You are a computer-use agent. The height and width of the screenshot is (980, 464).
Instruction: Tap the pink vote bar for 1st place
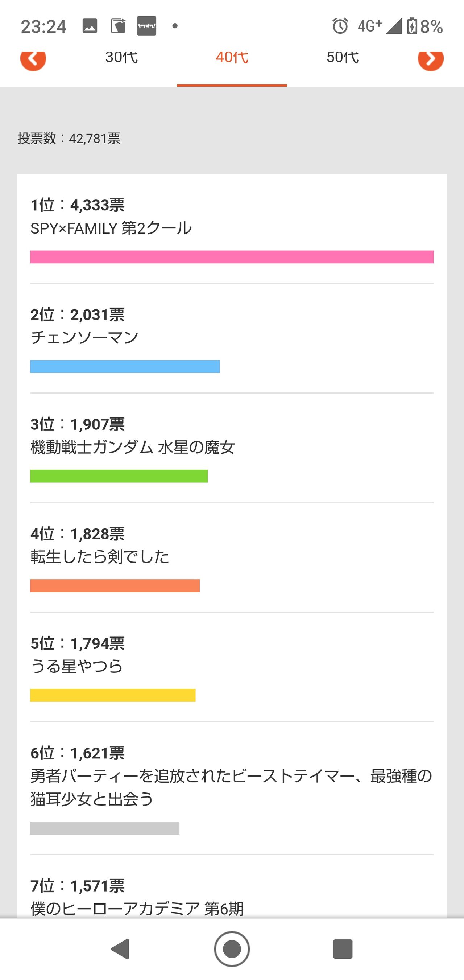[232, 257]
